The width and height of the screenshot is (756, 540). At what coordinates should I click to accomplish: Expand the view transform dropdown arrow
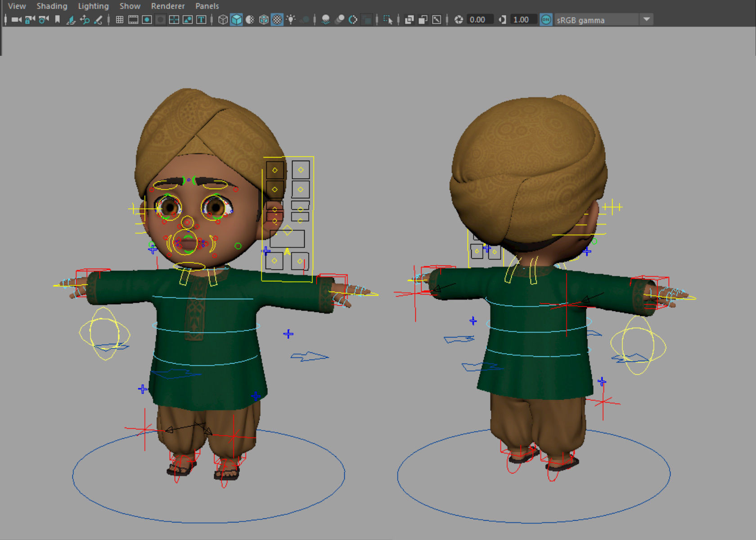647,19
